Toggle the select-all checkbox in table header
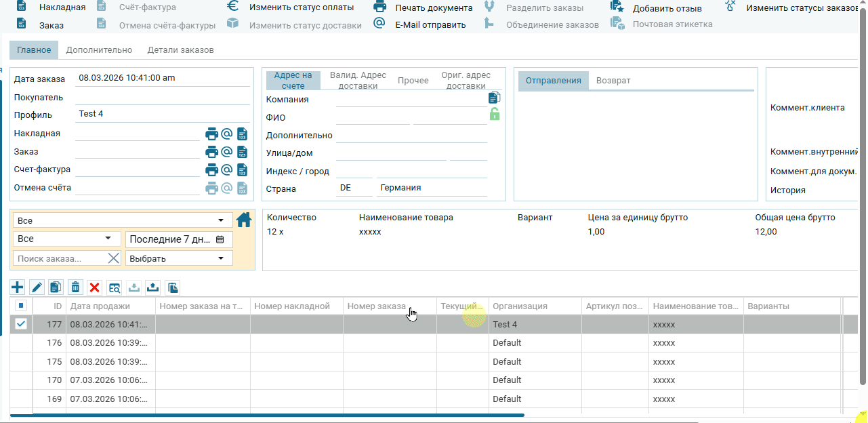The width and height of the screenshot is (868, 423). pyautogui.click(x=21, y=306)
